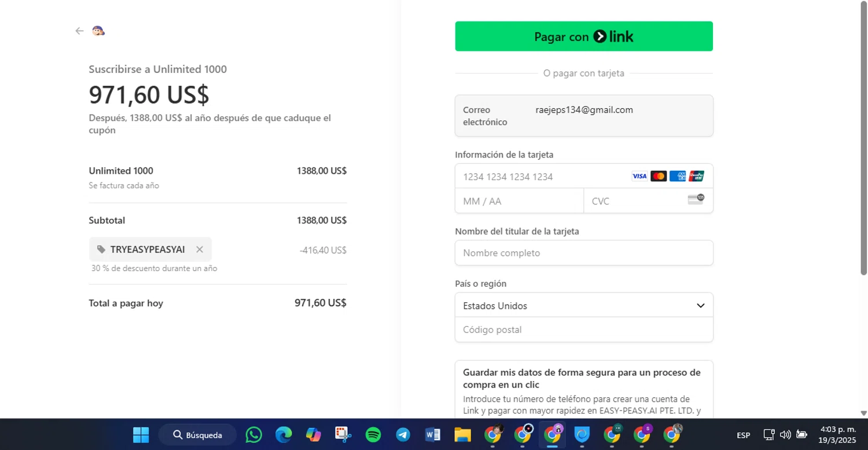Click the Código postal field
The height and width of the screenshot is (450, 868).
coord(584,330)
